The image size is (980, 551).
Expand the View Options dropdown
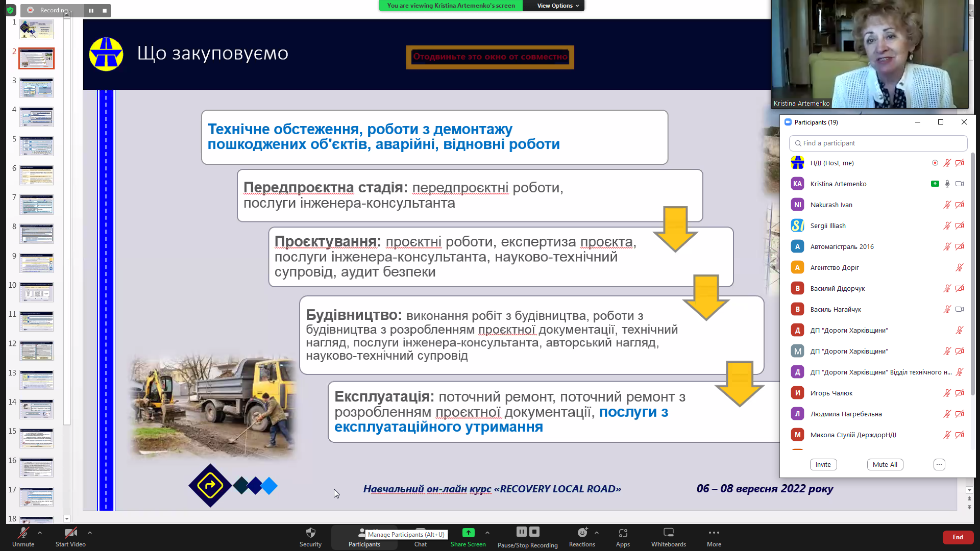[x=558, y=6]
